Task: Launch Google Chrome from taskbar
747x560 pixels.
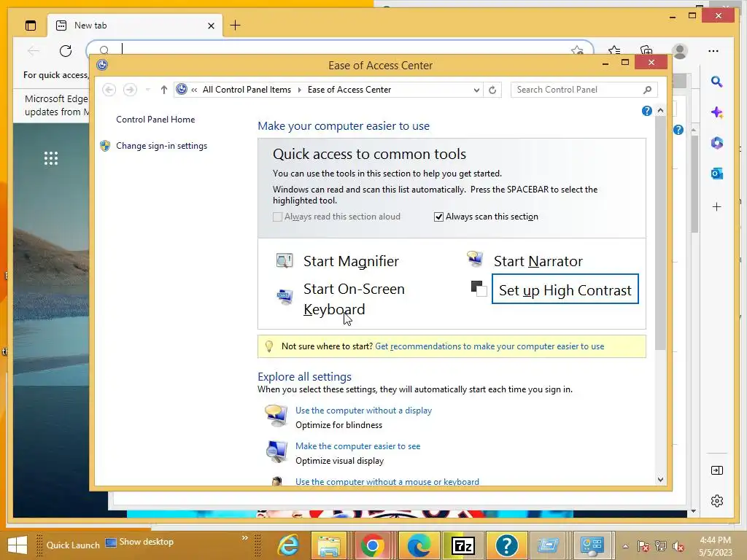Action: 373,545
